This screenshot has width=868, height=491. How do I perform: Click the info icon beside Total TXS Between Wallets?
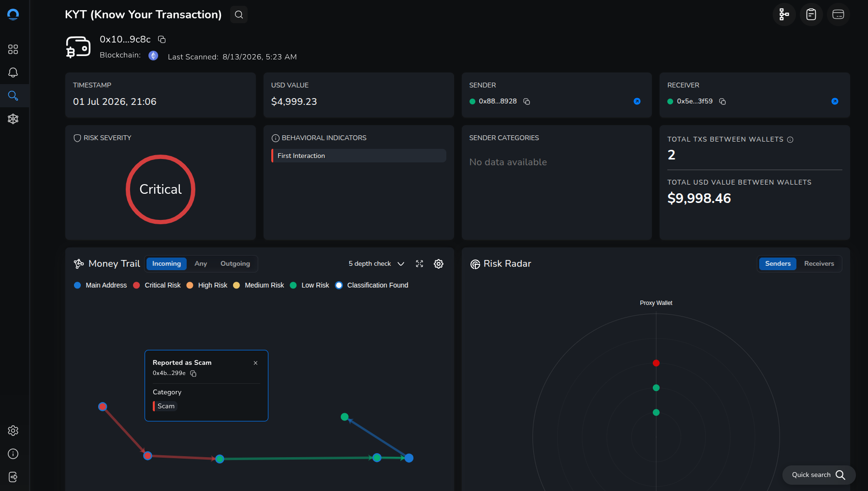(790, 140)
